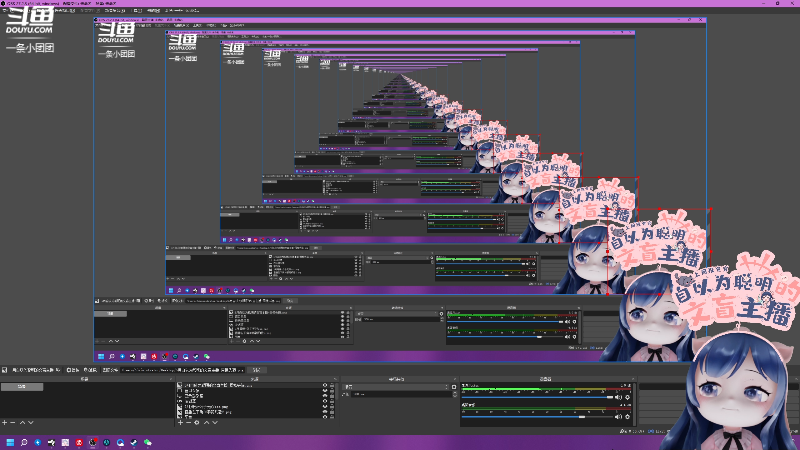This screenshot has height=450, width=800.
Task: Remove the selected scene with the minus icon
Action: pyautogui.click(x=13, y=422)
